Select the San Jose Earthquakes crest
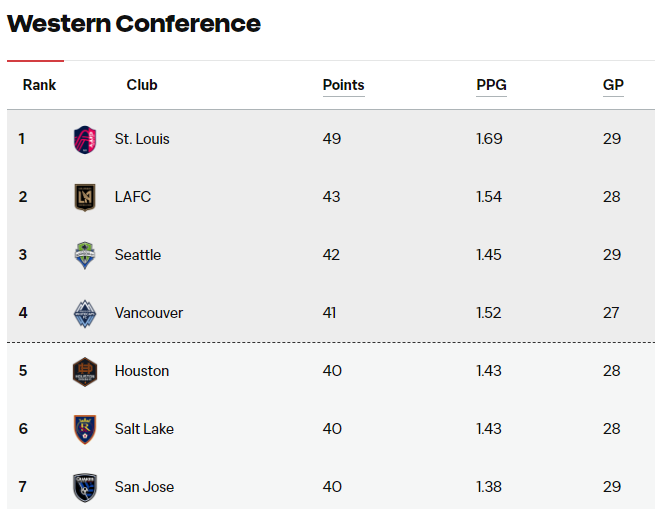Screen dimensions: 655x509 85,487
